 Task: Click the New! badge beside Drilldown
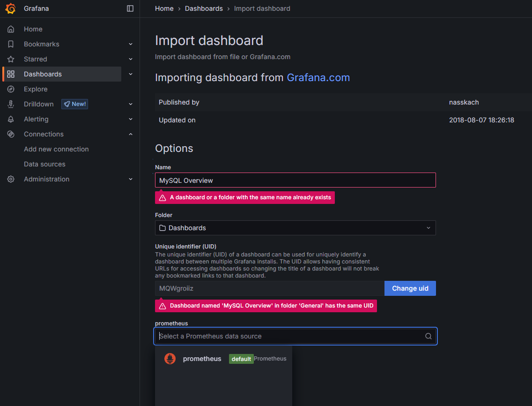click(74, 104)
